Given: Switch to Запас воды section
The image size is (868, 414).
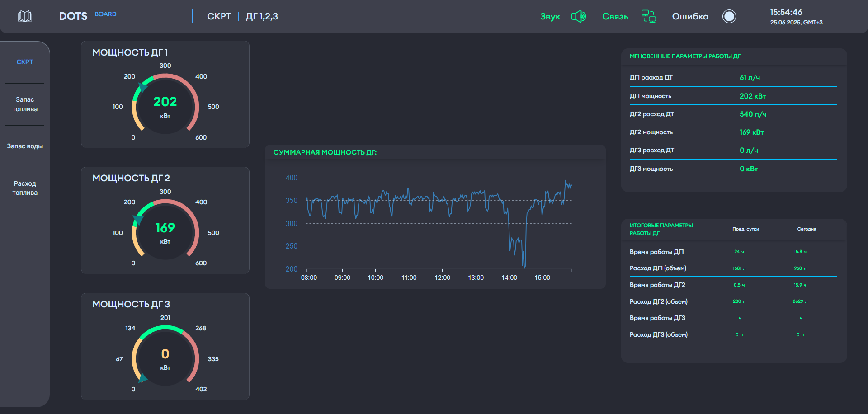Looking at the screenshot, I should pos(25,146).
